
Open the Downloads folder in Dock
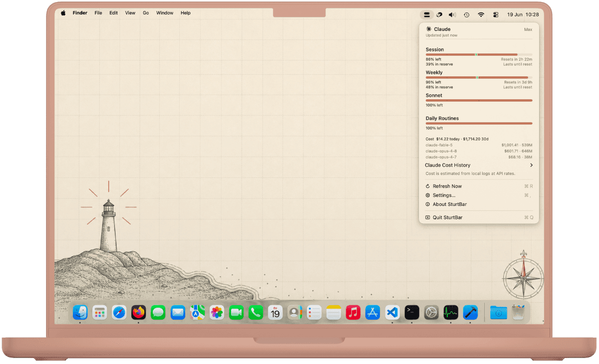click(499, 313)
